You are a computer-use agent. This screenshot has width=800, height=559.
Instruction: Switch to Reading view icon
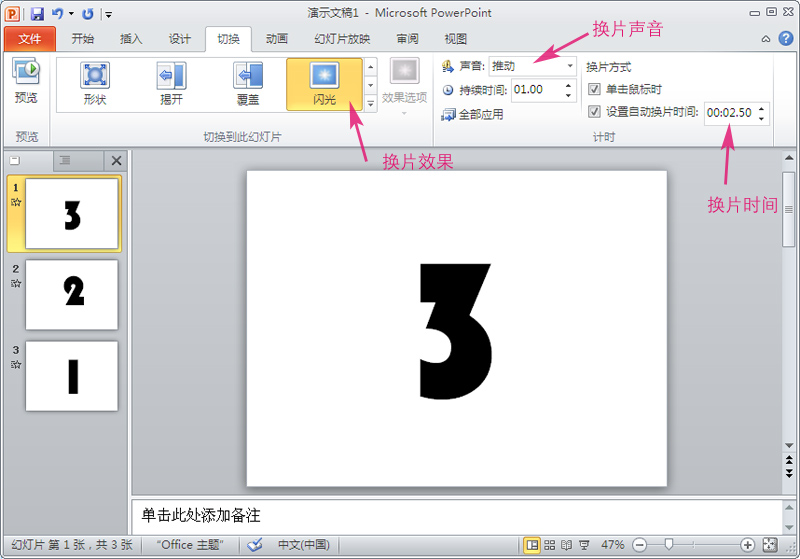(566, 545)
